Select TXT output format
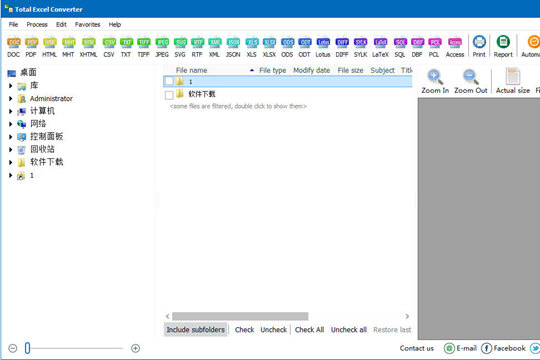This screenshot has height=360, width=540. (126, 47)
